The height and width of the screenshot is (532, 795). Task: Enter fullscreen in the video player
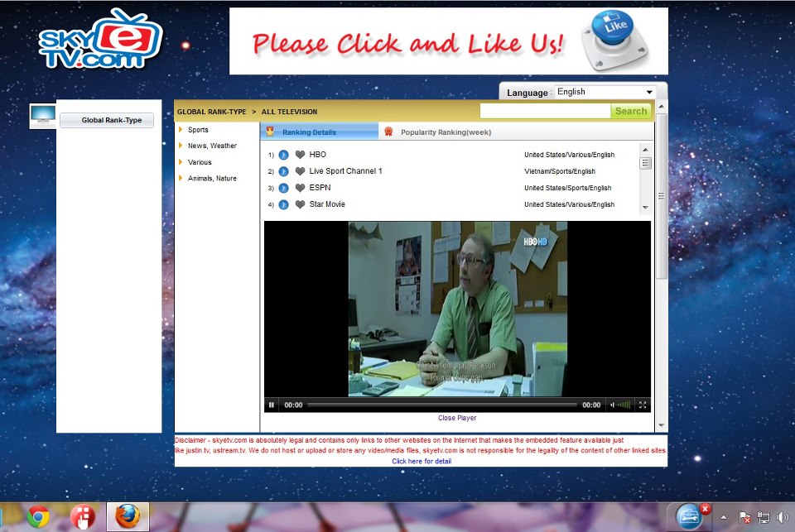click(x=643, y=405)
